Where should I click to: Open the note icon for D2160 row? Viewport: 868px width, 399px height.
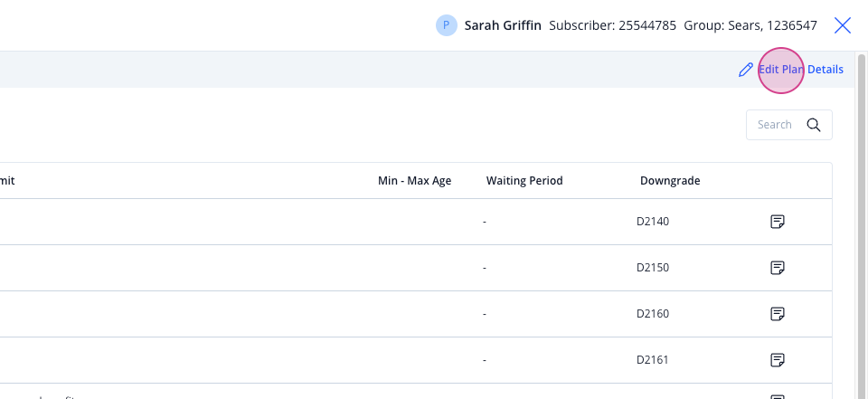pyautogui.click(x=778, y=314)
